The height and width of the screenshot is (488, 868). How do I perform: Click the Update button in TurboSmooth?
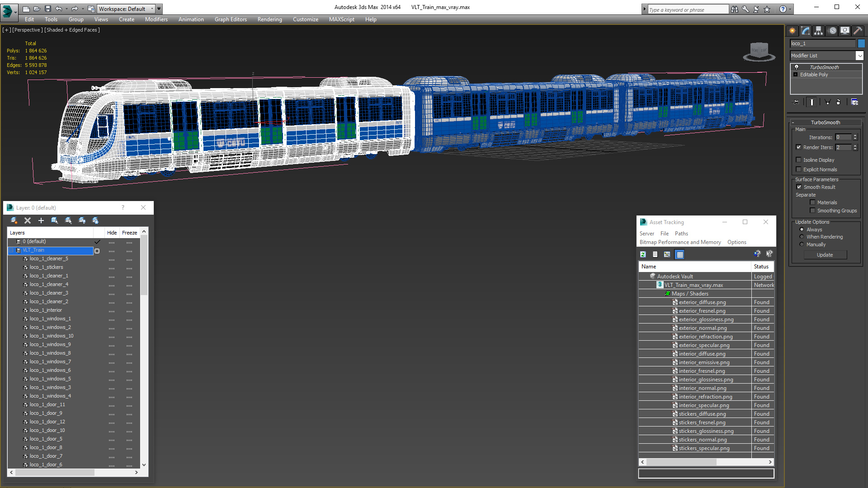pyautogui.click(x=825, y=255)
